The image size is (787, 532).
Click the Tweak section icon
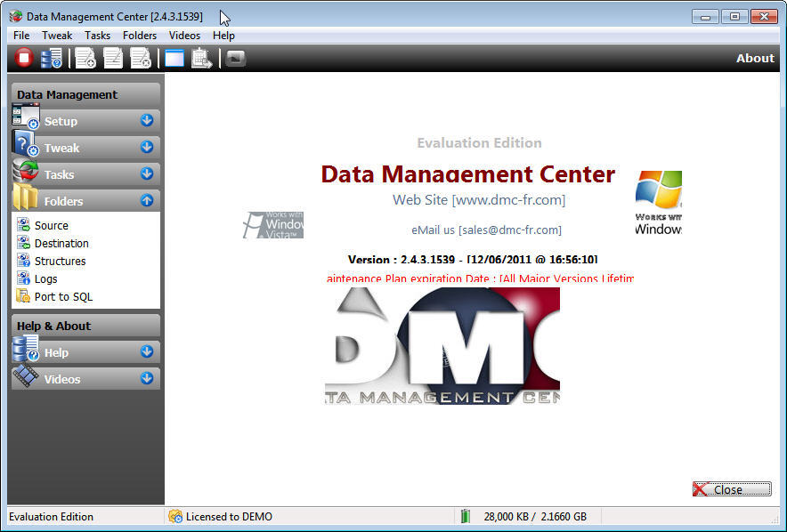[x=25, y=144]
